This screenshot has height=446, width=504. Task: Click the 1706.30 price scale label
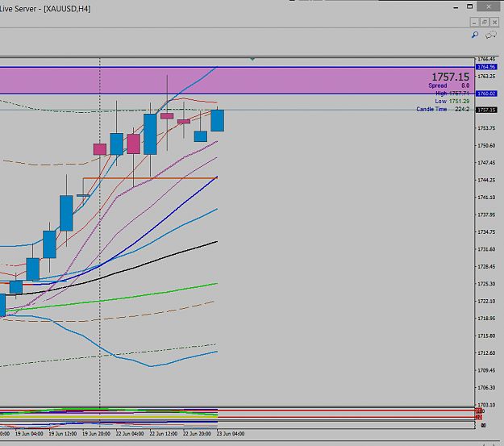point(486,388)
